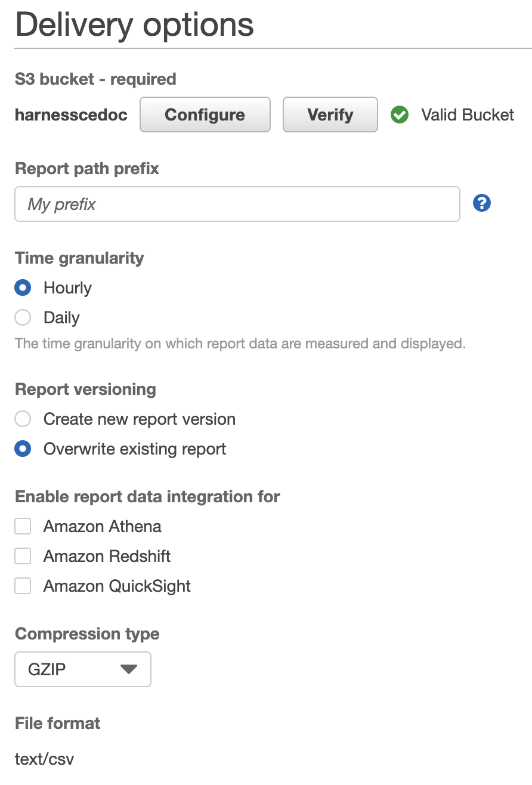Screen dimensions: 532x785
Task: Select the Hourly time granularity radio
Action: (x=23, y=288)
